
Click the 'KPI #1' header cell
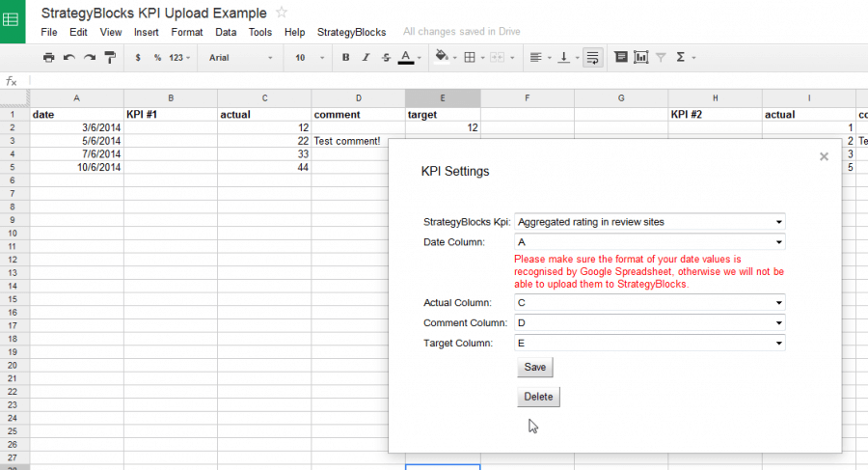[x=171, y=114]
